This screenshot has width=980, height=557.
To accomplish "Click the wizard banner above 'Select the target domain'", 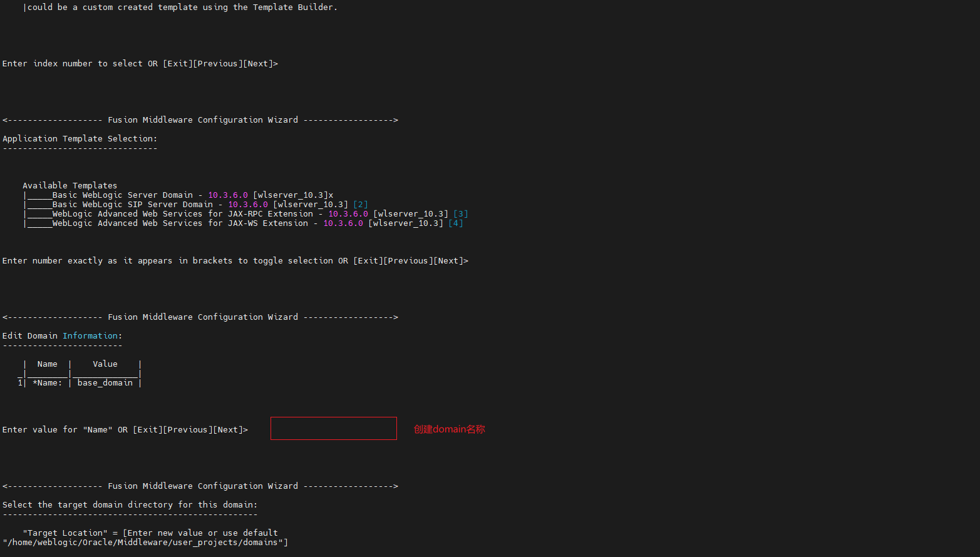I will click(x=200, y=486).
